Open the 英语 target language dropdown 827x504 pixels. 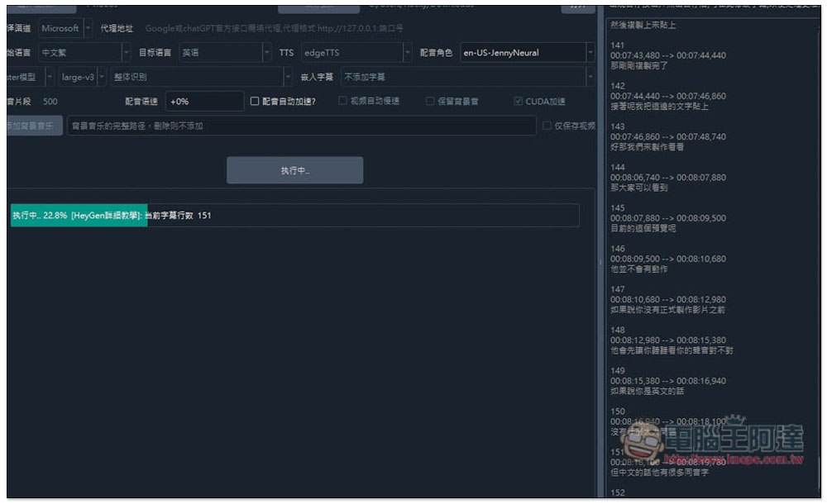225,53
